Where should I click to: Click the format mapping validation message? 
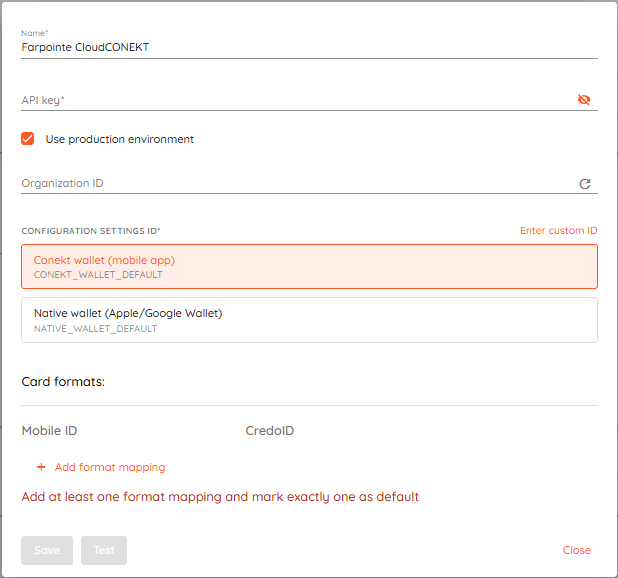click(x=220, y=497)
